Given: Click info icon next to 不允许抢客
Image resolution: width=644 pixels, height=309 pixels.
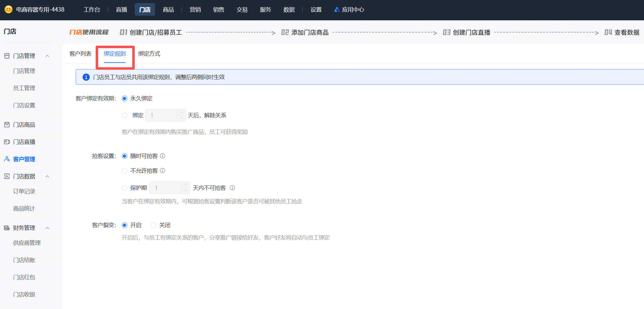Looking at the screenshot, I should click(163, 170).
